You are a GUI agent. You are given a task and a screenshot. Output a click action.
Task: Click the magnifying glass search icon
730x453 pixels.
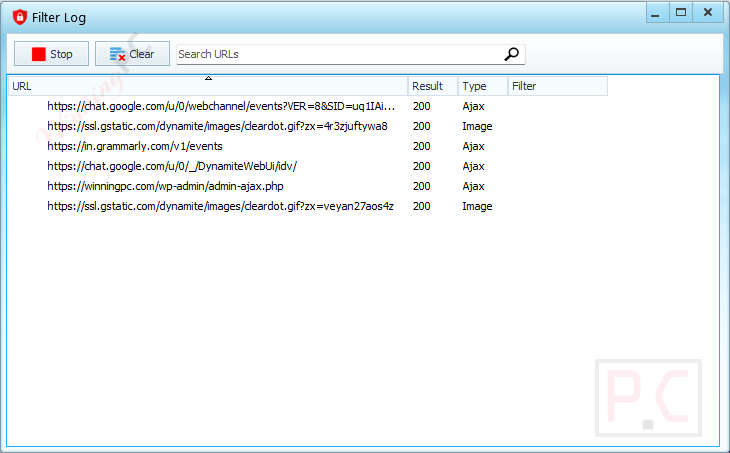point(511,54)
